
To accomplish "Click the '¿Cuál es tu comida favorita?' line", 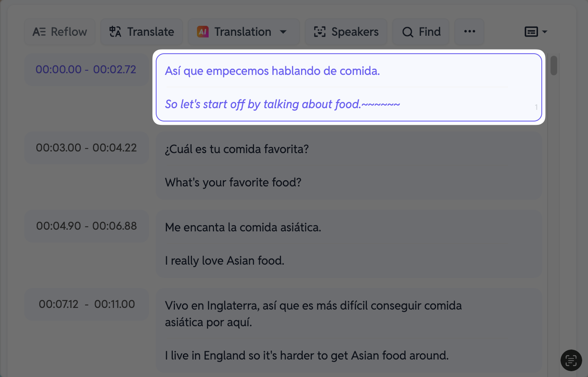I will point(237,149).
